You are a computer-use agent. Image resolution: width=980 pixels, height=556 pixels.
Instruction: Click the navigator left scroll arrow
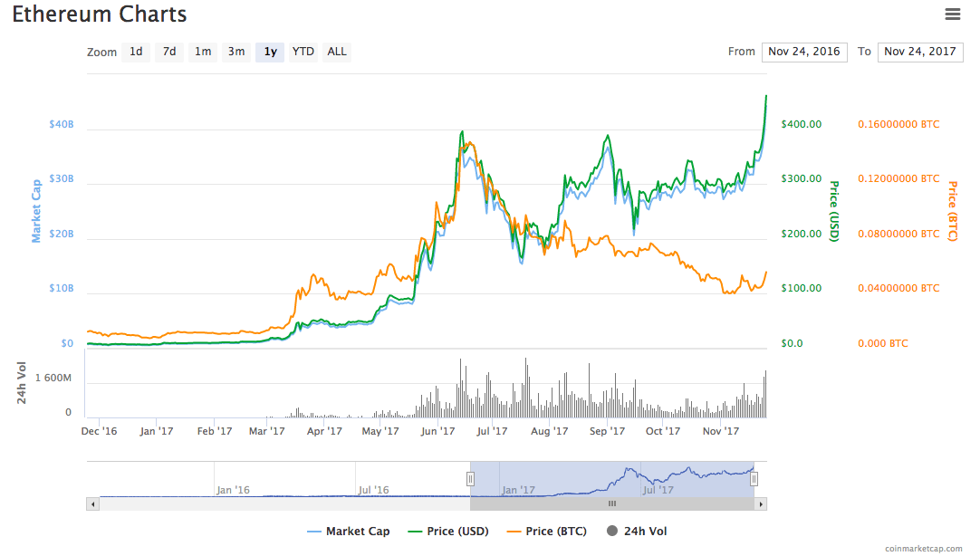(92, 503)
